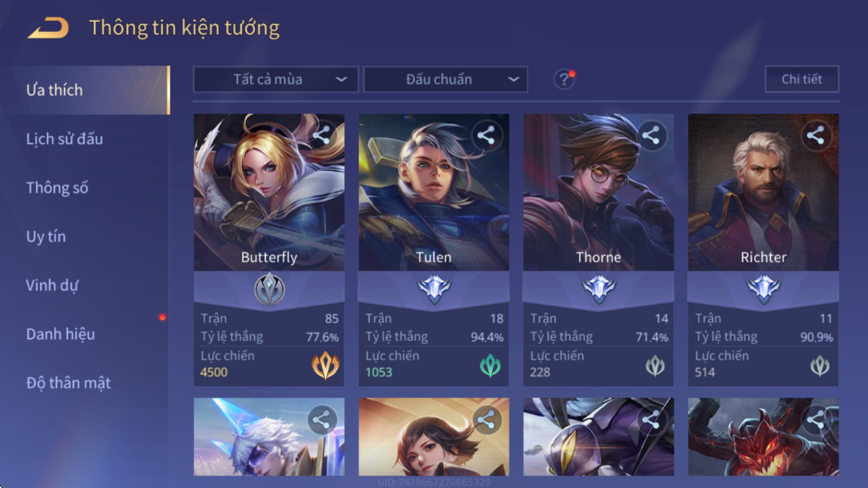Share the Tulen hero card

[x=485, y=135]
